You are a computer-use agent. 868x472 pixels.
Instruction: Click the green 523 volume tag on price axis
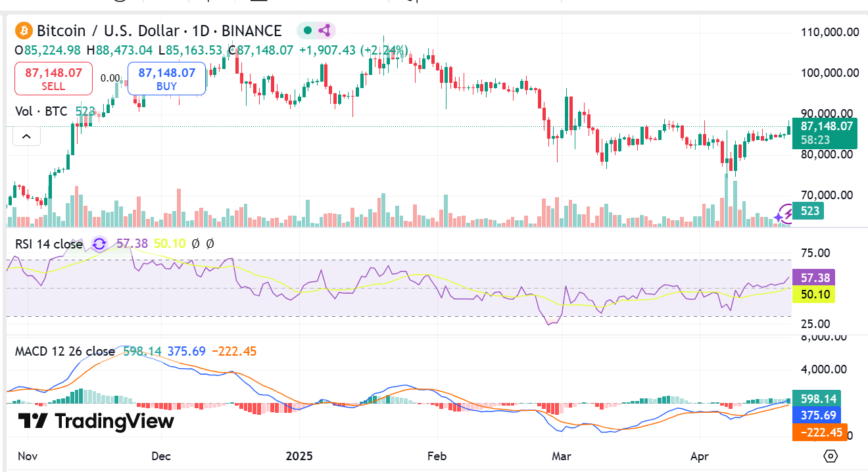[808, 211]
